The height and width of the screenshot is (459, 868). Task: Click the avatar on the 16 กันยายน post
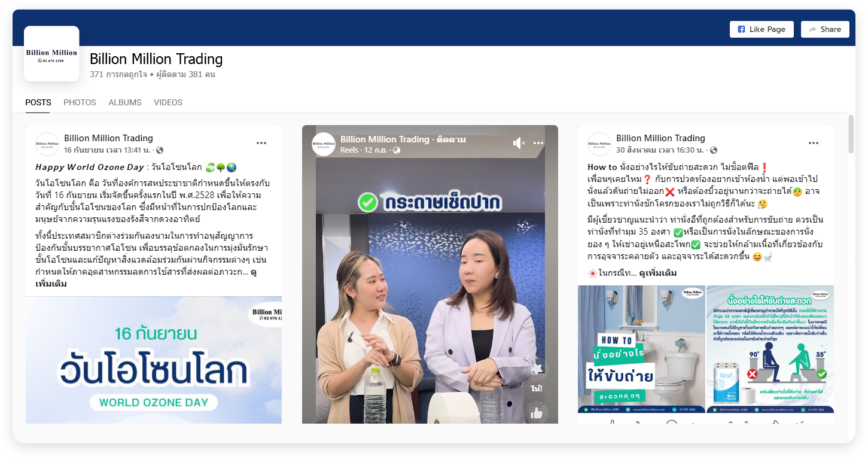point(47,144)
